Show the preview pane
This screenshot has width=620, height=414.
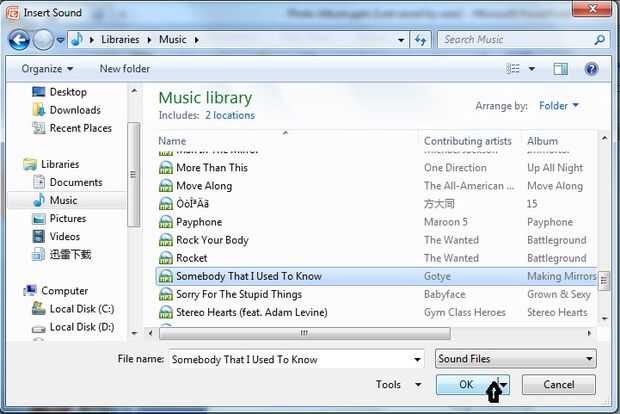click(560, 69)
